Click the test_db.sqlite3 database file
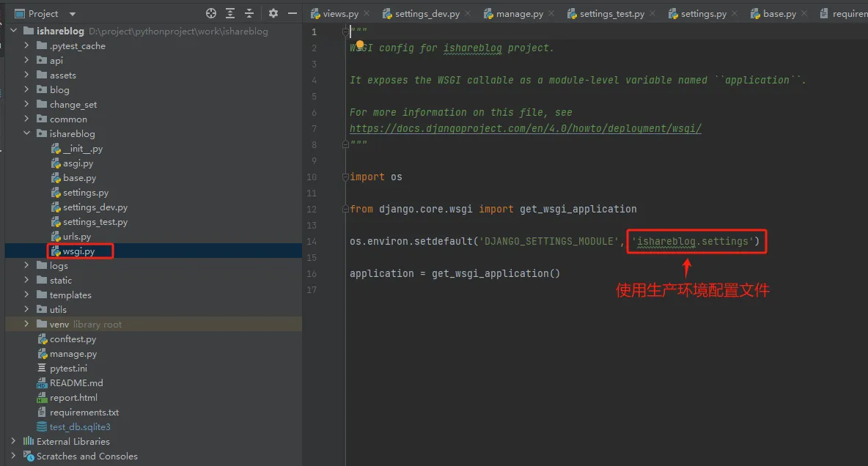This screenshot has width=868, height=466. click(79, 427)
